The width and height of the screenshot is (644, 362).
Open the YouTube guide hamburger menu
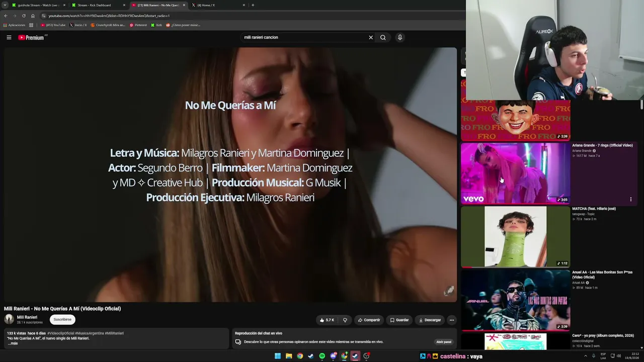(9, 37)
